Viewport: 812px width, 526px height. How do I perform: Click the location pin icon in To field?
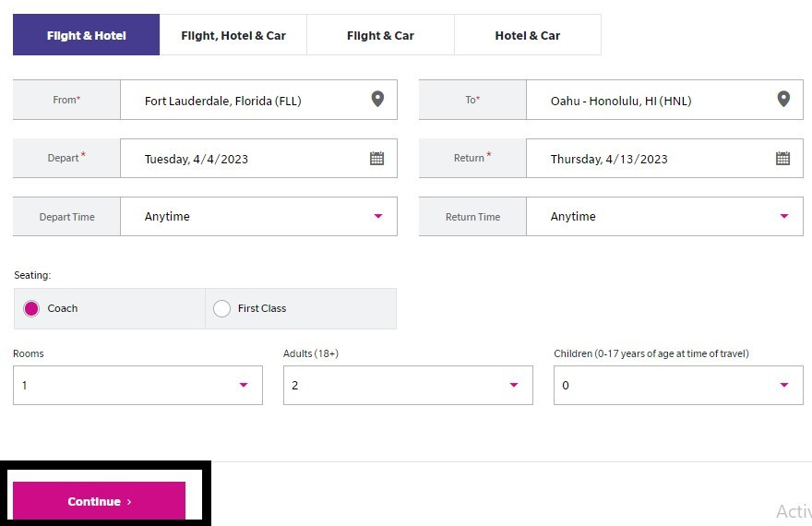point(783,99)
